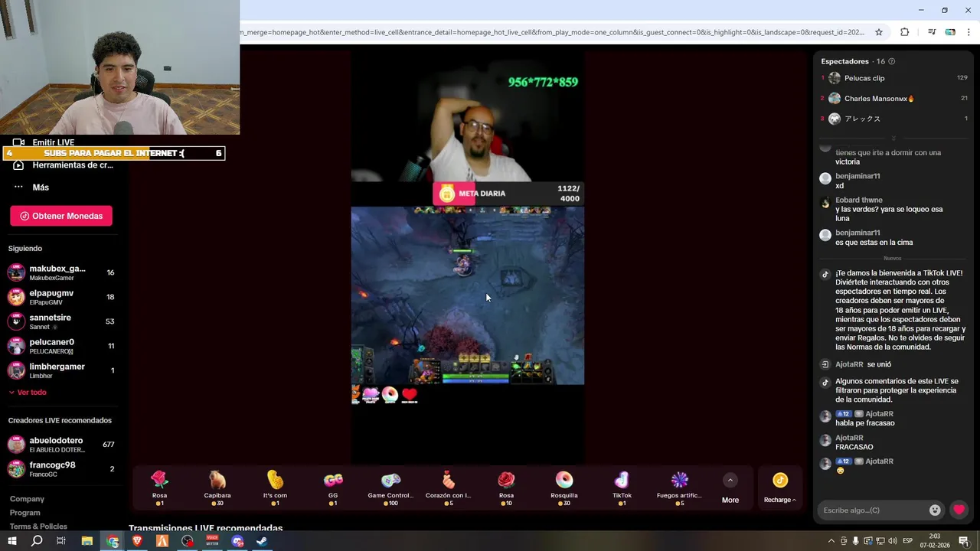Expand the gift list with More

click(730, 487)
